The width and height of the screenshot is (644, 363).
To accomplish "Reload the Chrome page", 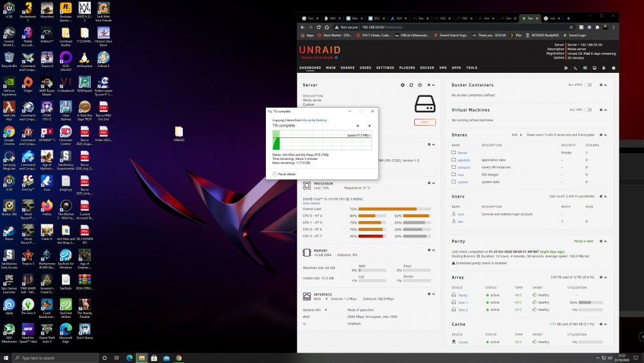I will coord(319,27).
